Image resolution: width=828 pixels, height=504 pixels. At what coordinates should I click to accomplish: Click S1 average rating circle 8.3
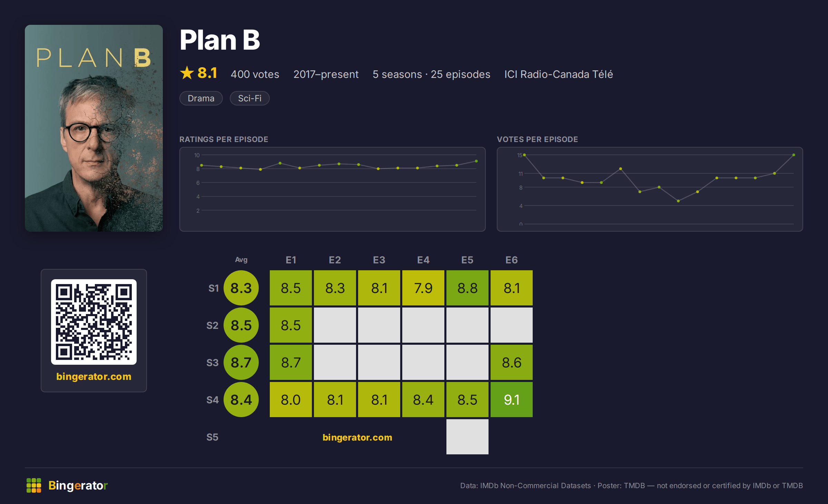(x=241, y=288)
